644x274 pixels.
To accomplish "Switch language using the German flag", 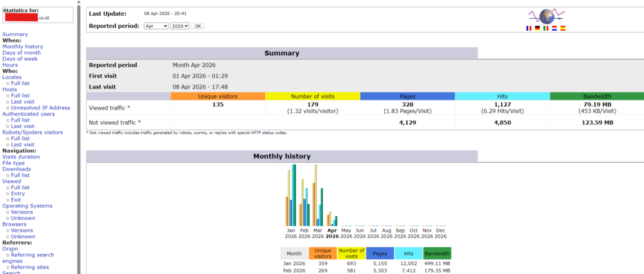I will (537, 28).
